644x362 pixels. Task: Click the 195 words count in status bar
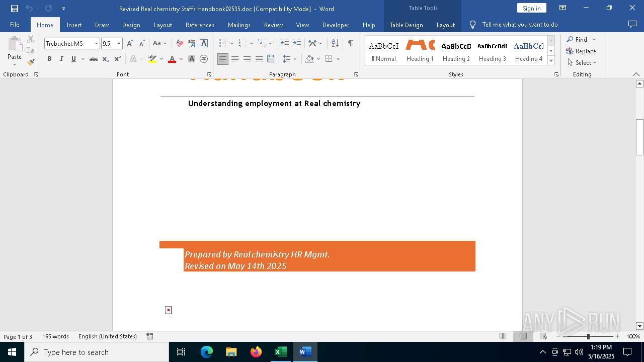[x=55, y=336]
